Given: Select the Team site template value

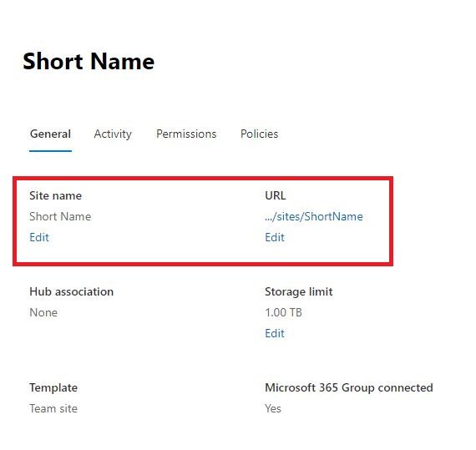Looking at the screenshot, I should (53, 408).
